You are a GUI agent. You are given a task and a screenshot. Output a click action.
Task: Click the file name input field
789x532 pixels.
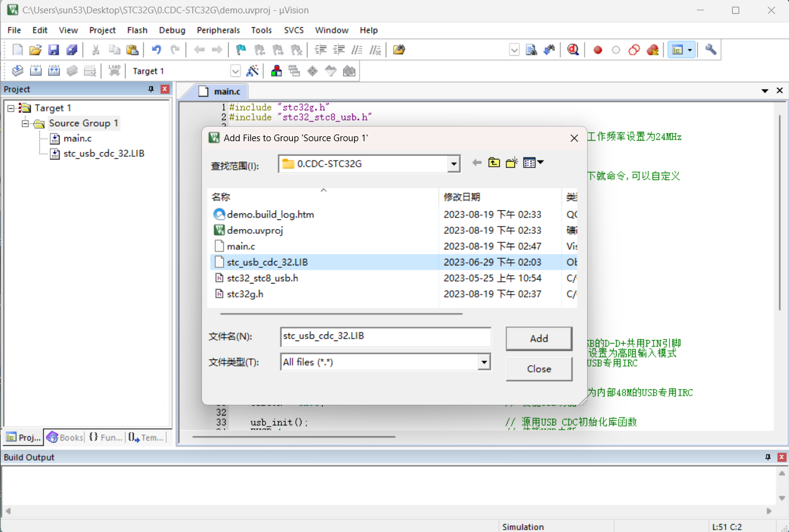coord(386,336)
